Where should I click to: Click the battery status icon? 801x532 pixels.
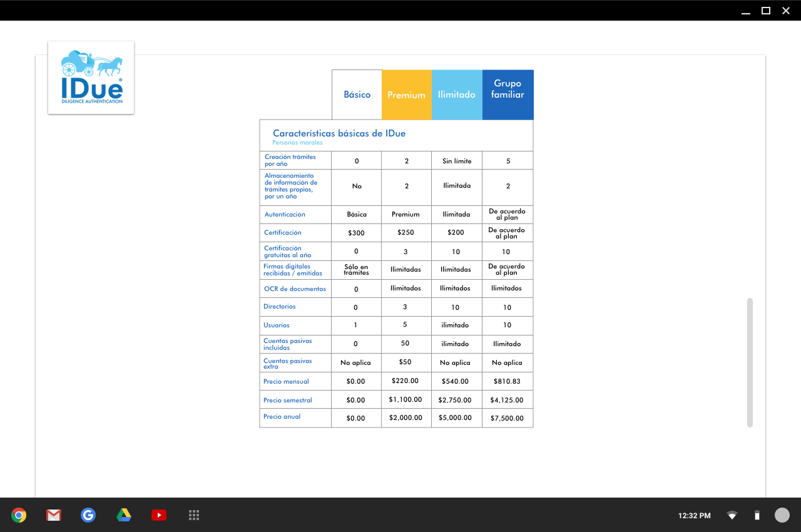click(757, 516)
